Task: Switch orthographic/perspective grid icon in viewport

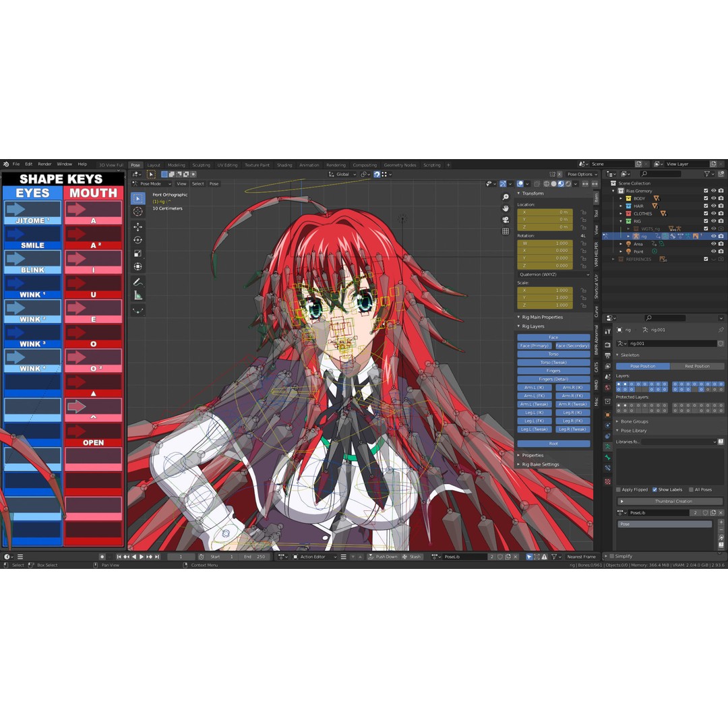Action: tap(506, 231)
